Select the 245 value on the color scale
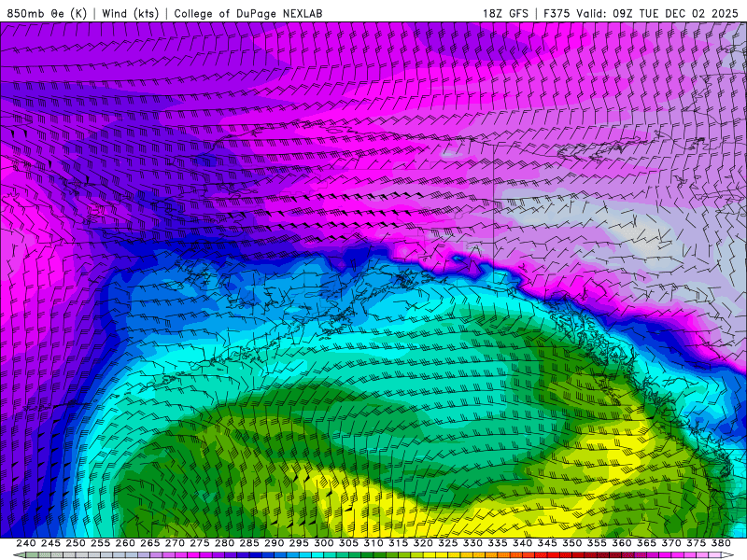 click(51, 543)
